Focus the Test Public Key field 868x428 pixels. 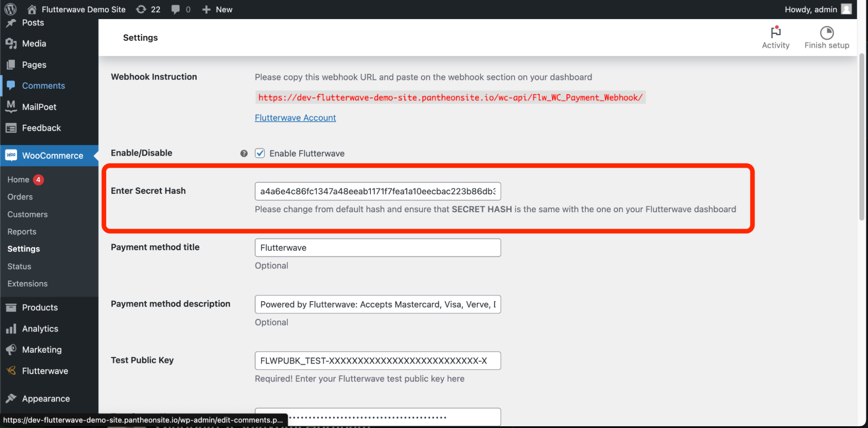378,361
